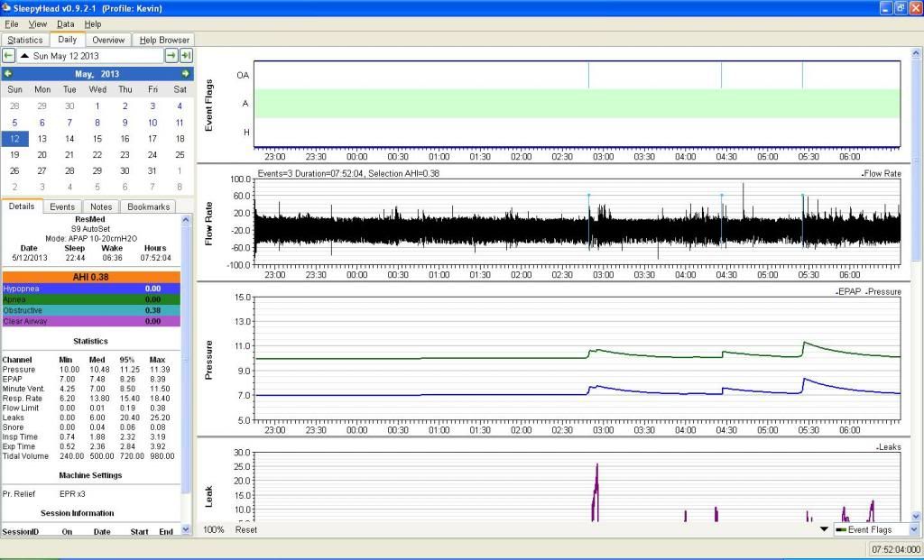The width and height of the screenshot is (924, 560).
Task: Click 'Mode: APAP 10-20cmH2O' text
Action: pos(91,238)
